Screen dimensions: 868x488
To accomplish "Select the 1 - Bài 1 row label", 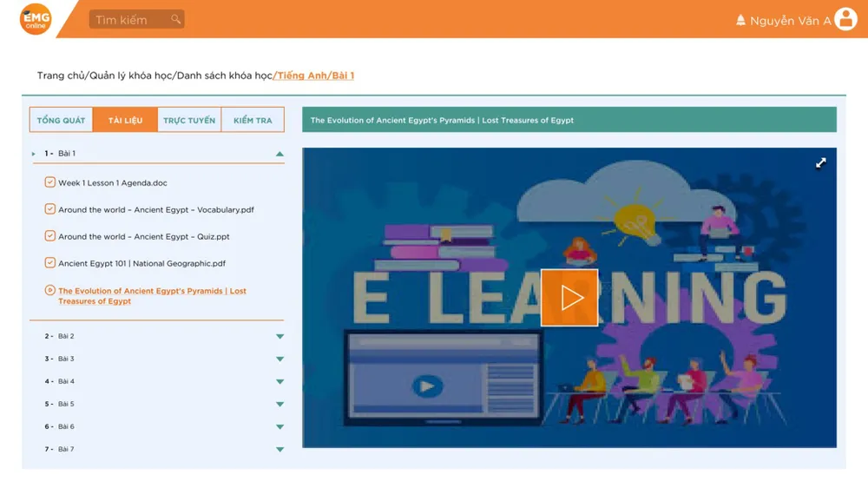I will pos(60,154).
